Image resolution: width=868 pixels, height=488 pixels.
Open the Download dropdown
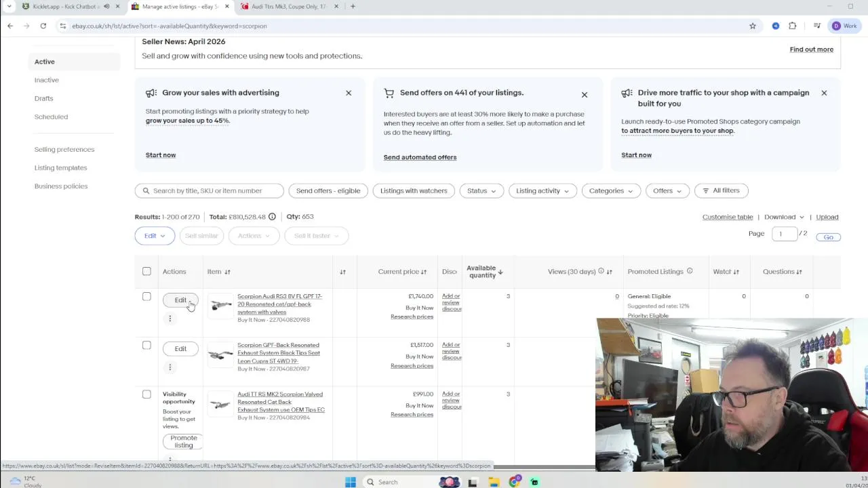tap(784, 217)
